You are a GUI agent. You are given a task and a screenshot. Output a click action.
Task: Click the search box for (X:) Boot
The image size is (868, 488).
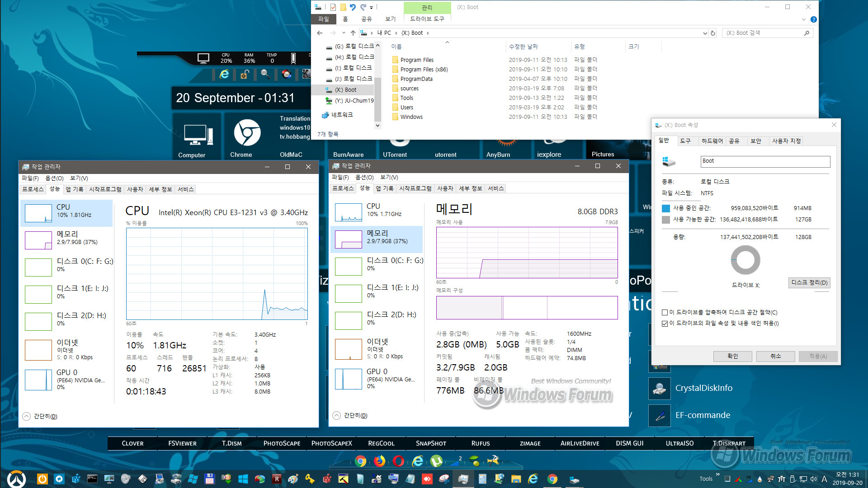pyautogui.click(x=767, y=33)
